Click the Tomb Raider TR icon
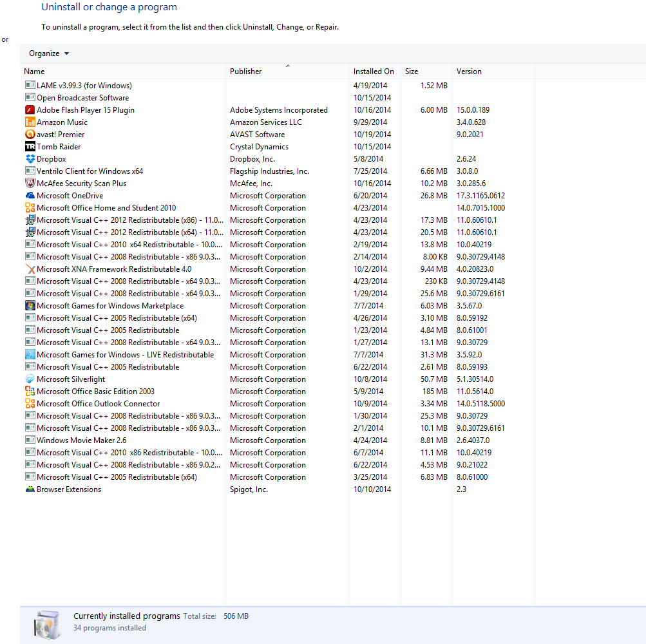646x644 pixels. pyautogui.click(x=30, y=147)
